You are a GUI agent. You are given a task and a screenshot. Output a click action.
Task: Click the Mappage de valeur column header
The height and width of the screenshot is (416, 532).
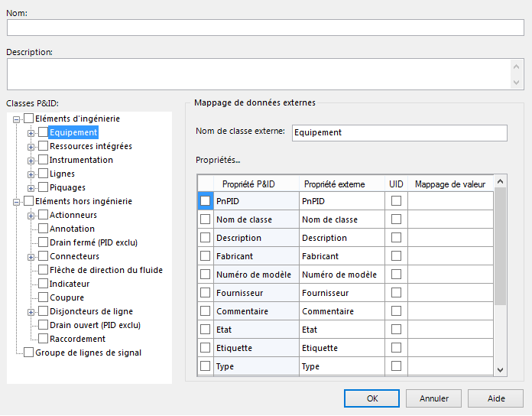click(x=450, y=184)
